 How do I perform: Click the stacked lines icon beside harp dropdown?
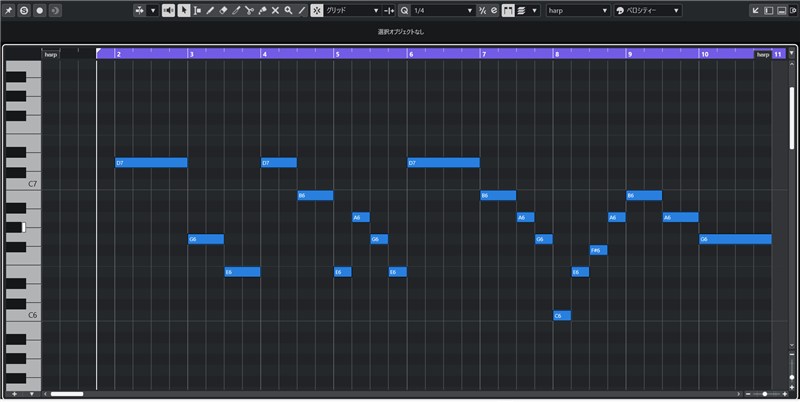point(521,10)
